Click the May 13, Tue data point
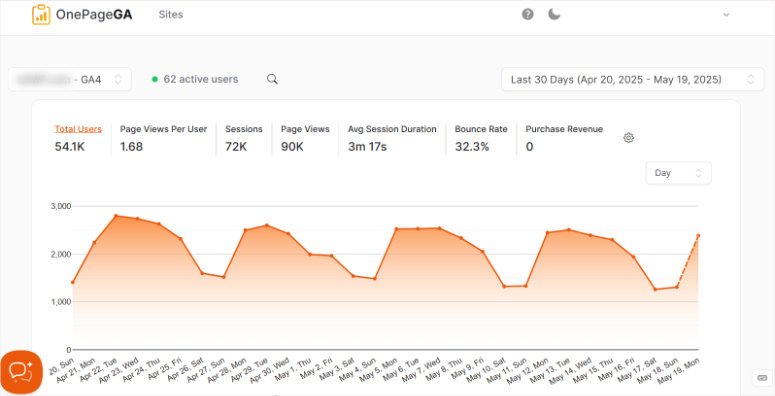The height and width of the screenshot is (396, 775). click(569, 229)
